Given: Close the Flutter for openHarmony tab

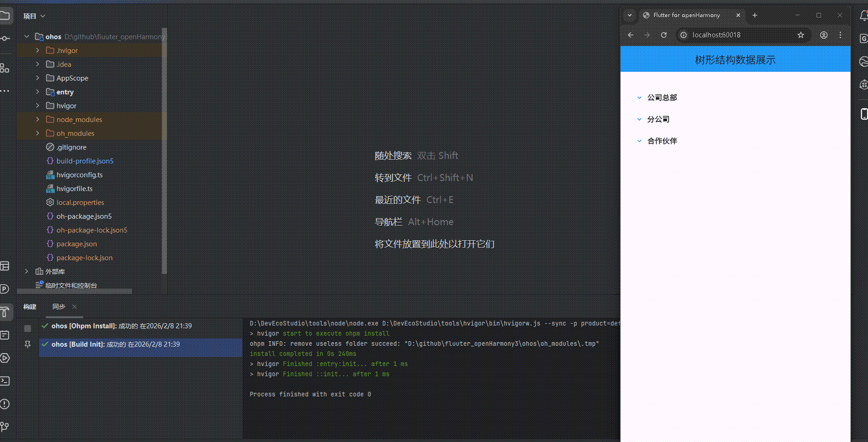Looking at the screenshot, I should pyautogui.click(x=738, y=15).
